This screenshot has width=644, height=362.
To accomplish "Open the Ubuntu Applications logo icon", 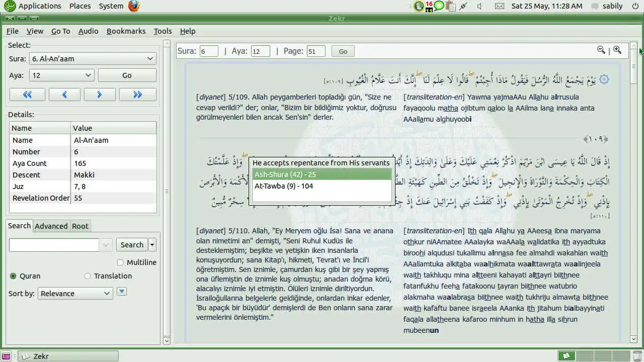I will (x=10, y=6).
